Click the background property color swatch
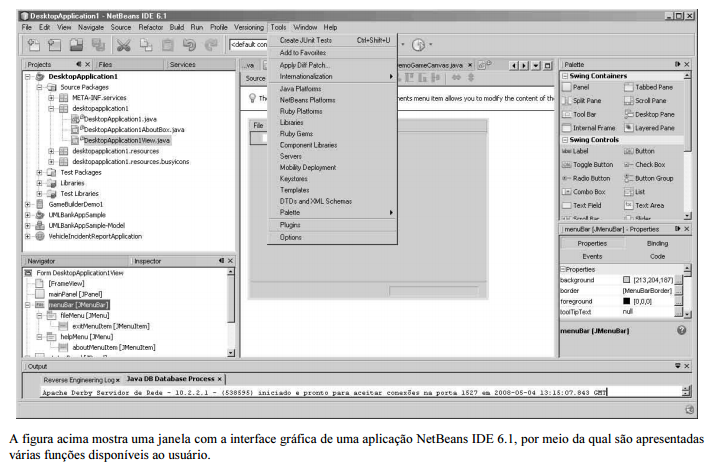Viewport: 714px width, 464px height. tap(627, 279)
